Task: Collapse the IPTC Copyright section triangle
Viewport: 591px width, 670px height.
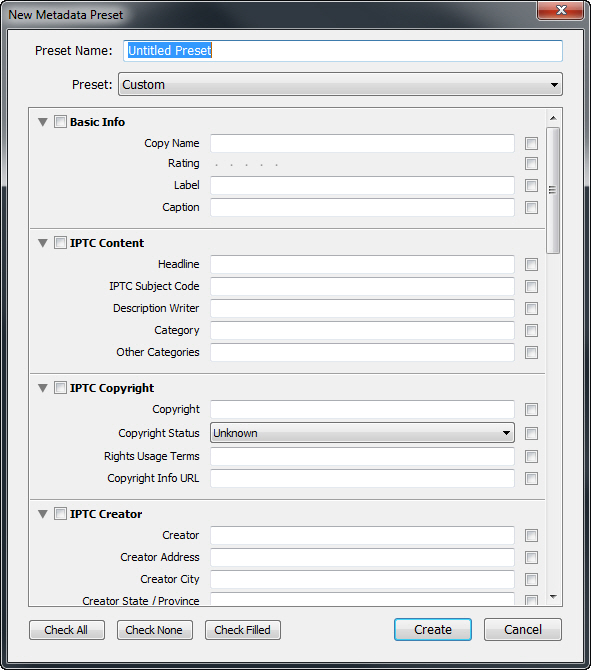Action: [43, 388]
